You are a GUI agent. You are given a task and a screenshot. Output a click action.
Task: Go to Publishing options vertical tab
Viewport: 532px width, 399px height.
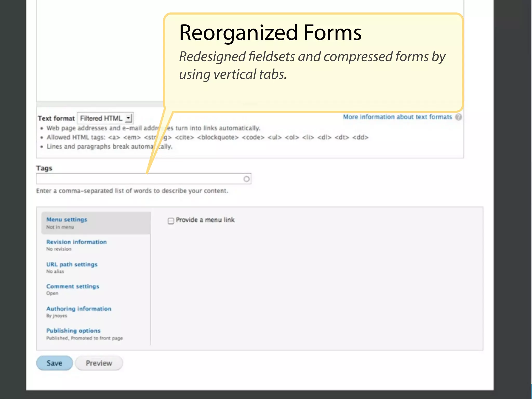click(73, 331)
